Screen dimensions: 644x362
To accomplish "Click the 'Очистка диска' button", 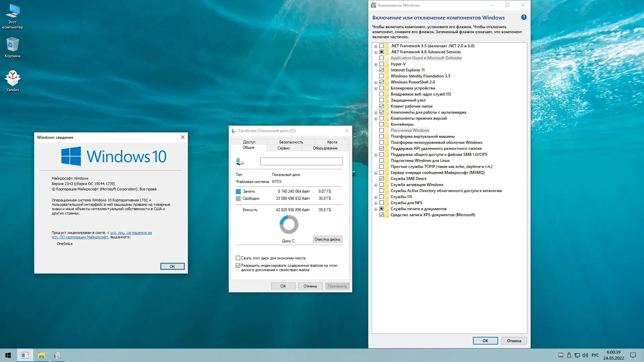I will tap(327, 239).
